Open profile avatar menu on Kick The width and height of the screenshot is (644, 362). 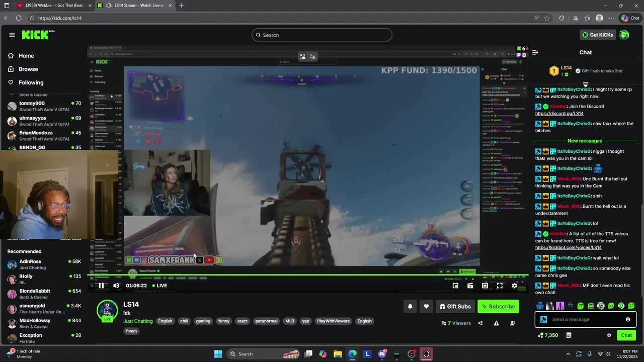(x=624, y=35)
